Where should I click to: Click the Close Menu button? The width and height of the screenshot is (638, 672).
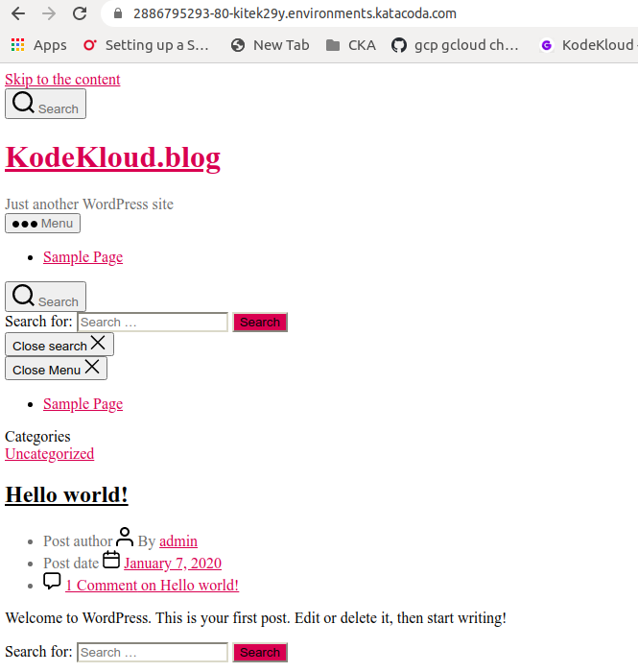56,368
